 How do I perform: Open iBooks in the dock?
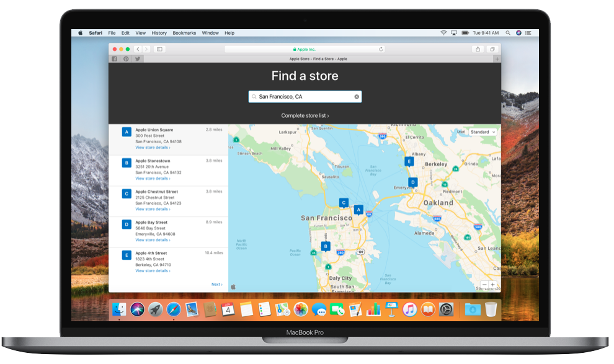tap(428, 309)
